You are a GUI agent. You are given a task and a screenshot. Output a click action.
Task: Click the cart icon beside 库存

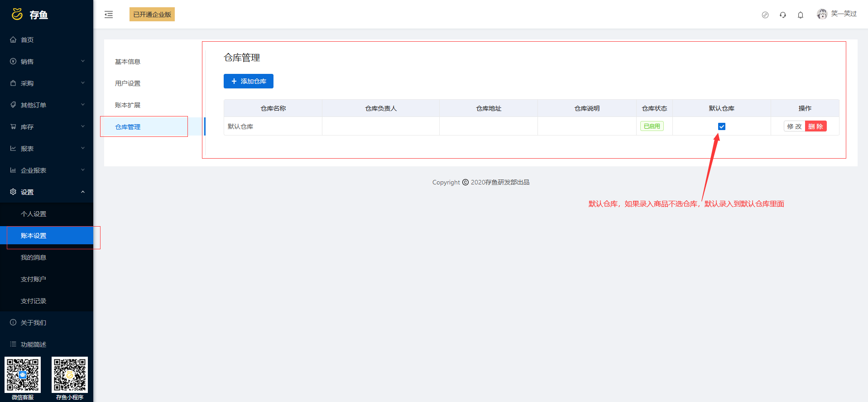point(13,126)
